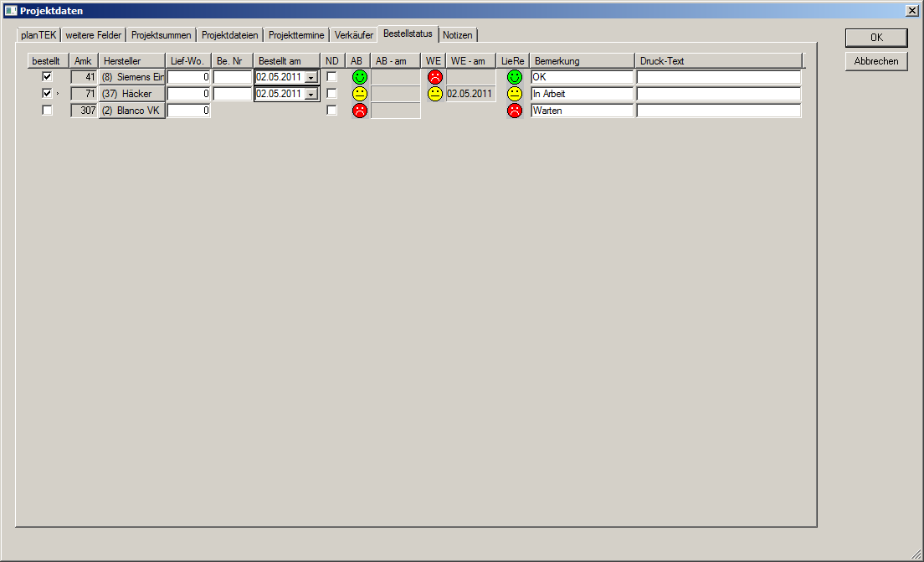Enable bestellt checkbox for Blanco VK row
Viewport: 924px width, 562px height.
point(47,111)
